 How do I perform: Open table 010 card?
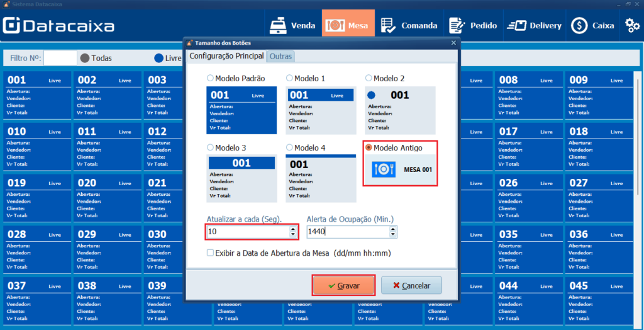coord(37,147)
